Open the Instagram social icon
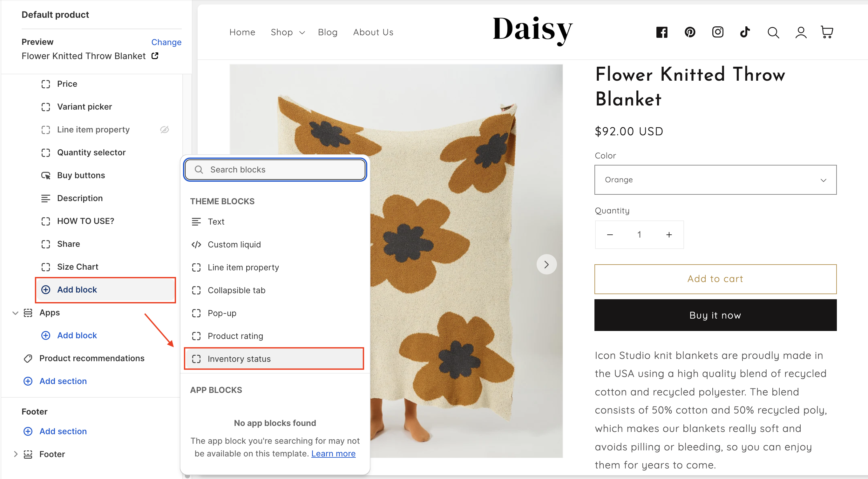This screenshot has height=479, width=868. tap(717, 32)
